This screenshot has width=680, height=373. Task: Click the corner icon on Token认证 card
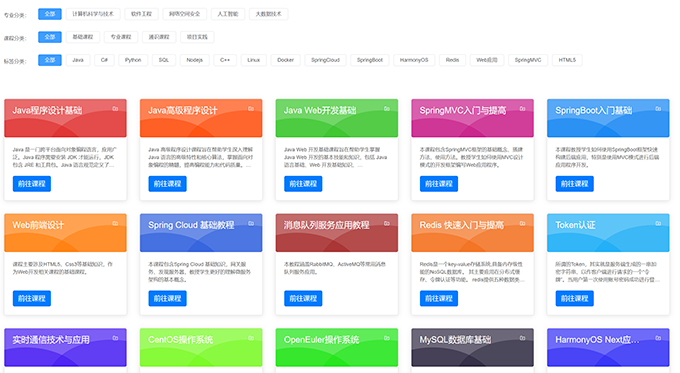658,223
